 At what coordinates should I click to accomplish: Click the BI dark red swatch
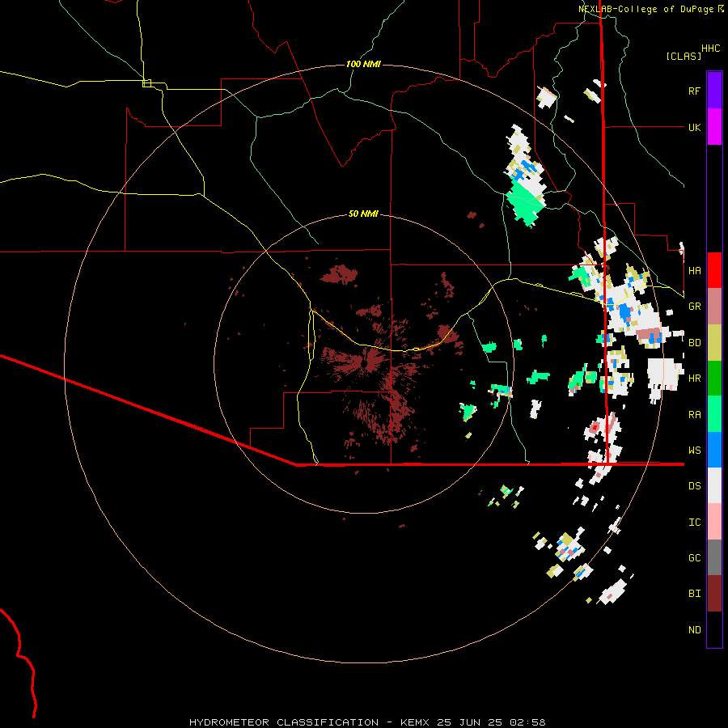(714, 594)
